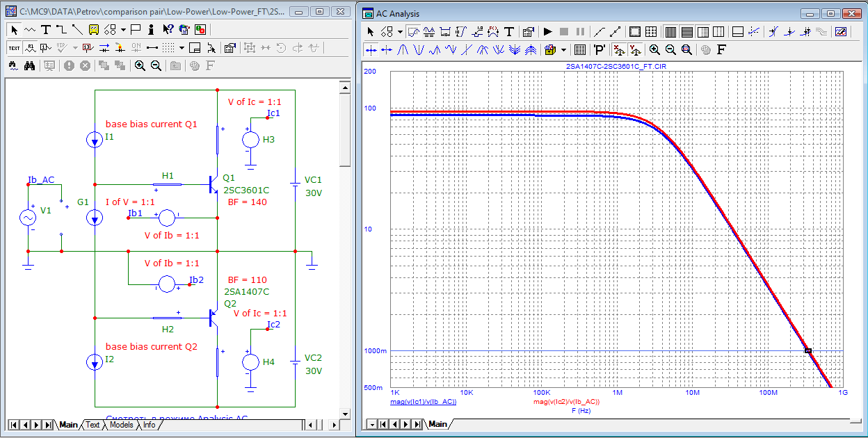Click the mag(v(Ic1)/v(Ib_AC)) plot label

(x=424, y=402)
